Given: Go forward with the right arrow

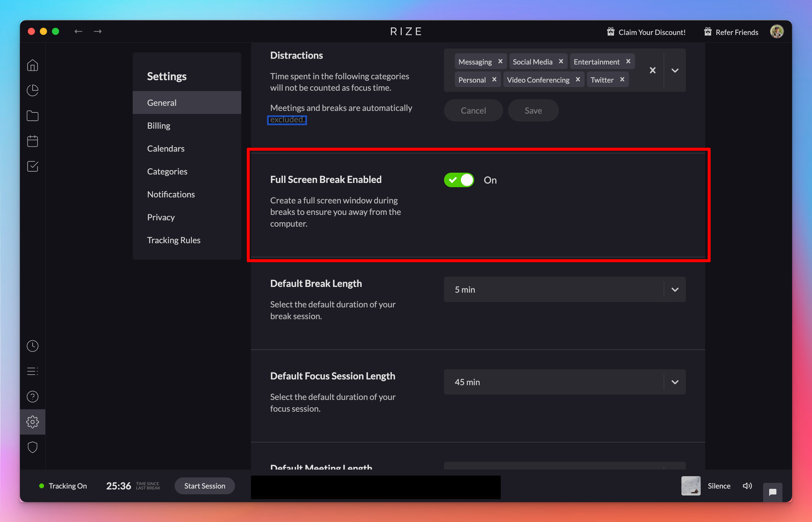Looking at the screenshot, I should click(98, 32).
